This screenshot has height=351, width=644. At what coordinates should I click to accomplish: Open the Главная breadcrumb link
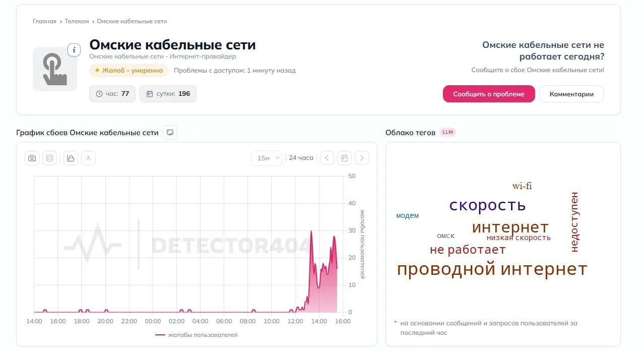click(44, 21)
